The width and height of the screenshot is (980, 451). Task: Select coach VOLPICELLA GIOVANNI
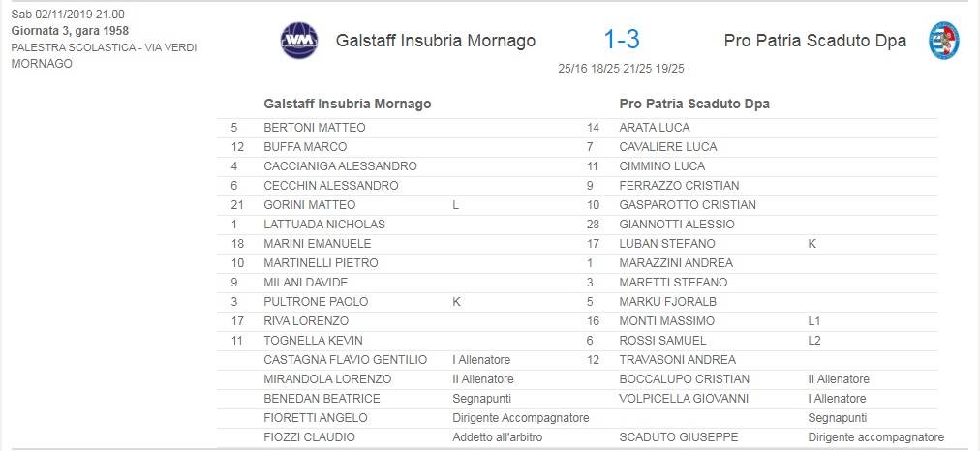point(684,399)
